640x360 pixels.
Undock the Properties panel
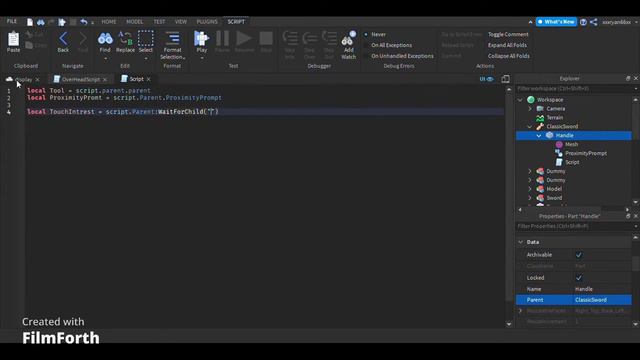point(628,216)
